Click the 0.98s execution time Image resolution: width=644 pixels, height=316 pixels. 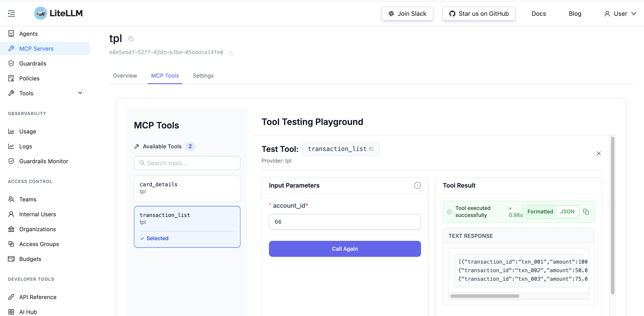[515, 215]
